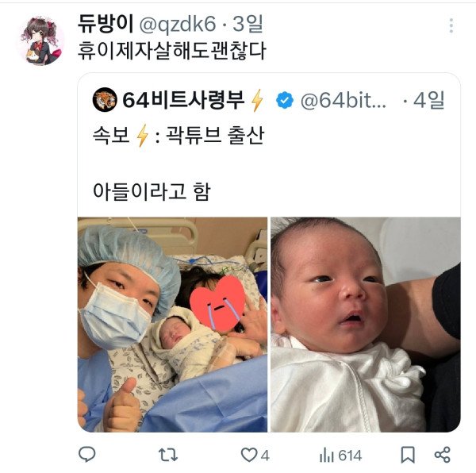The height and width of the screenshot is (473, 476).
Task: Bookmark this post
Action: 407,455
